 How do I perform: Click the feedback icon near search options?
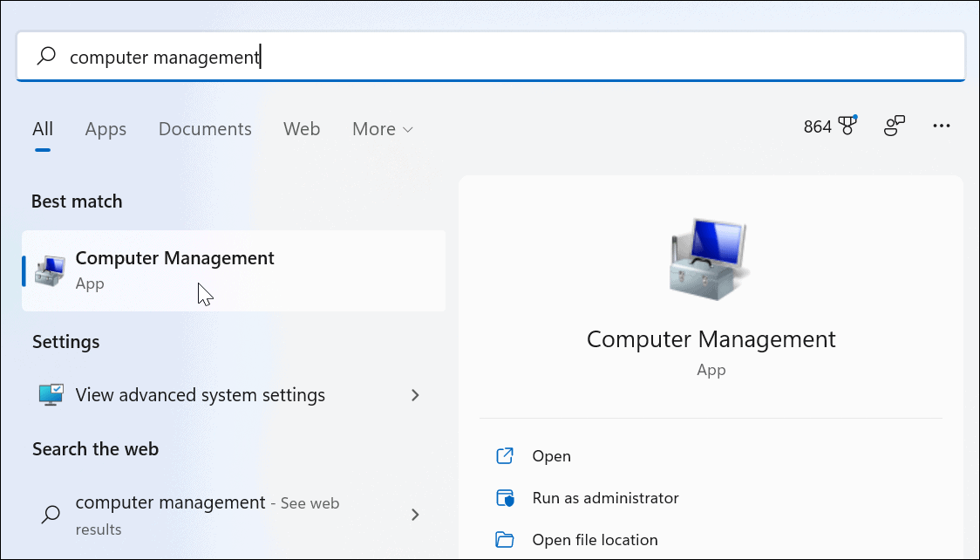895,126
